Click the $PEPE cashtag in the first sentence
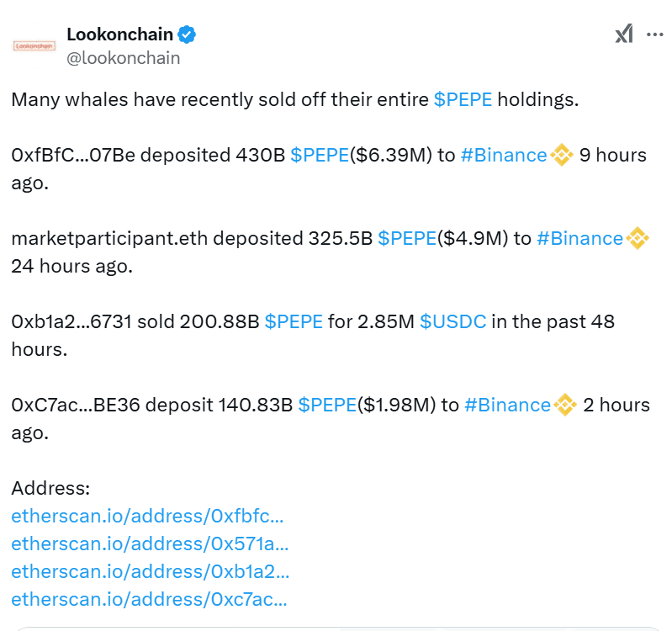Screen dimensions: 672x631 point(463,99)
